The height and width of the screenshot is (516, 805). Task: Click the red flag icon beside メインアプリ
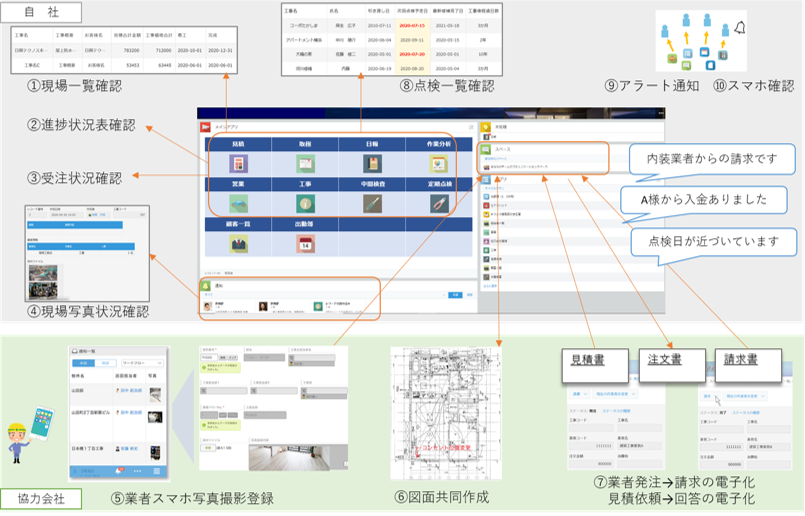pos(205,127)
